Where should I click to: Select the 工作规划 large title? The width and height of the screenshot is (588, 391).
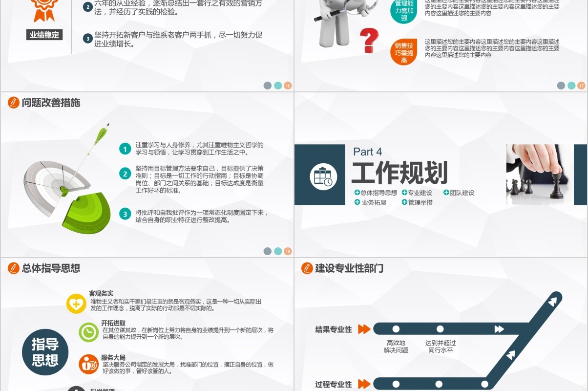[x=399, y=173]
